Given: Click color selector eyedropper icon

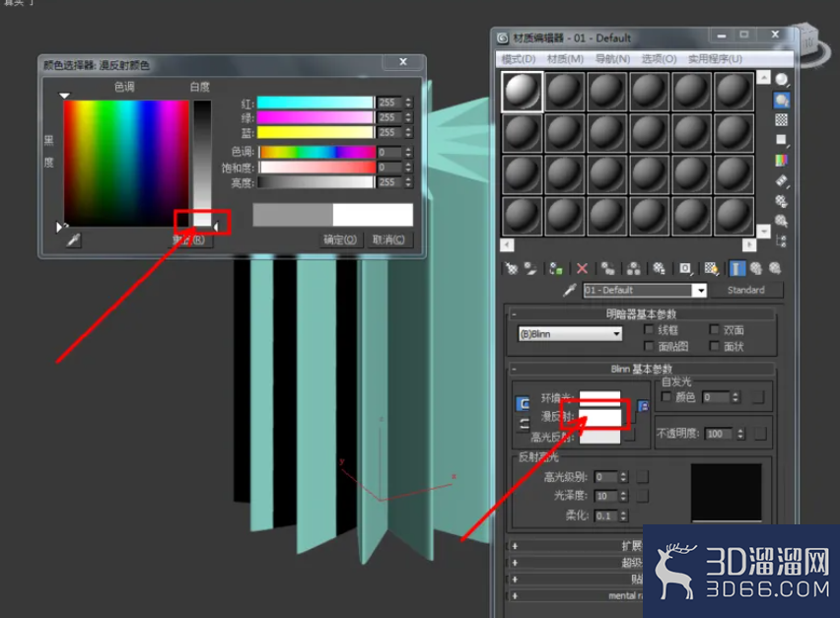Looking at the screenshot, I should 73,240.
